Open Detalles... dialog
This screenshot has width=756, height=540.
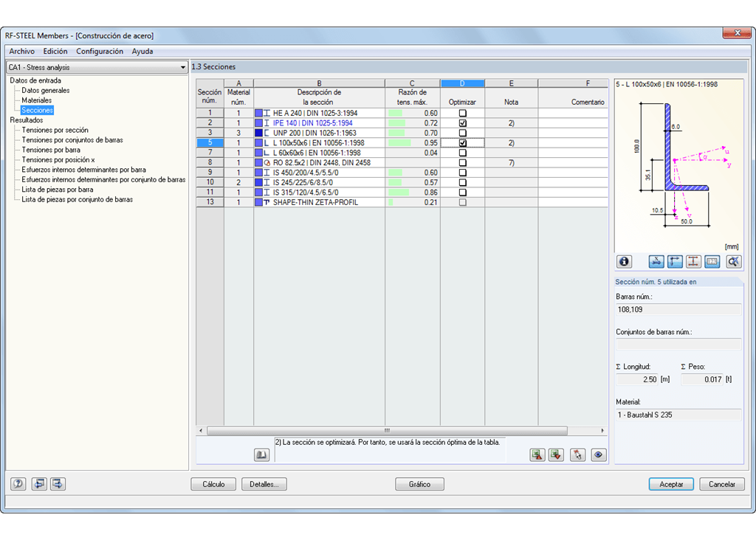point(264,484)
